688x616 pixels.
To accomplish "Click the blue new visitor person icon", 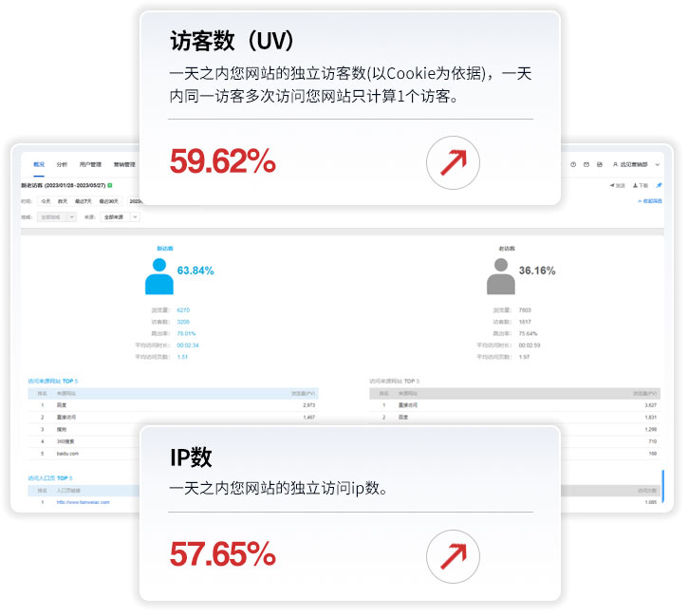I will pyautogui.click(x=159, y=276).
